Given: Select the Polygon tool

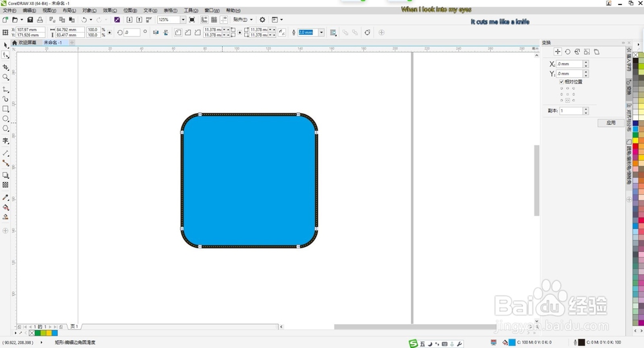Looking at the screenshot, I should point(6,129).
